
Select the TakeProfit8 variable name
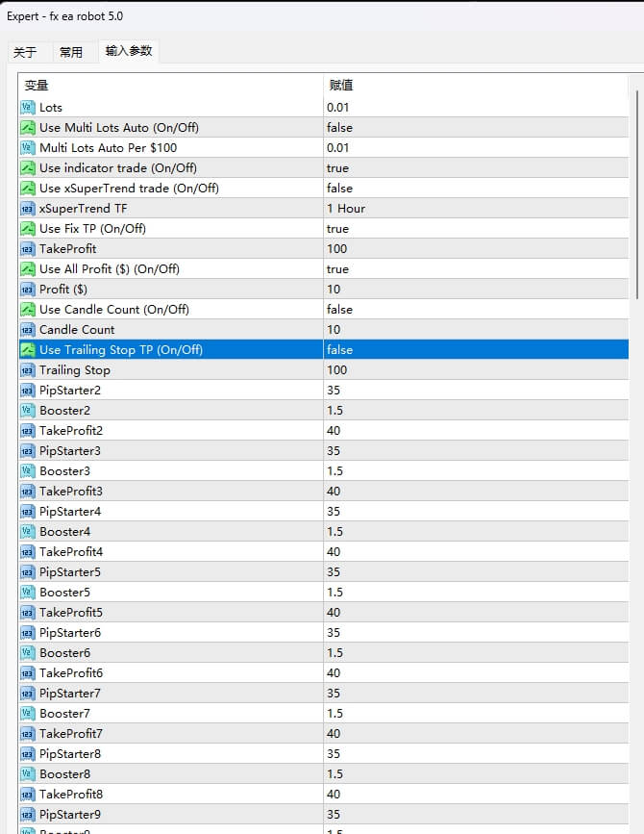click(x=71, y=795)
